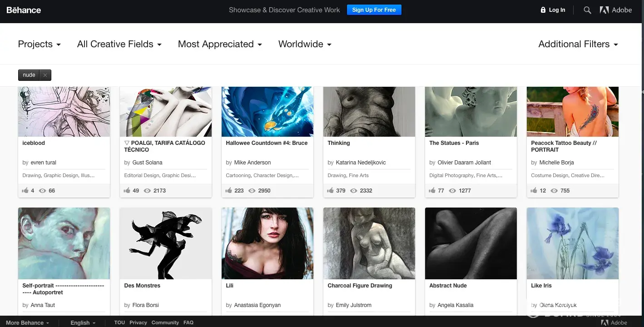Open The Statues - Paris thumbnail
The height and width of the screenshot is (327, 644).
[x=471, y=112]
